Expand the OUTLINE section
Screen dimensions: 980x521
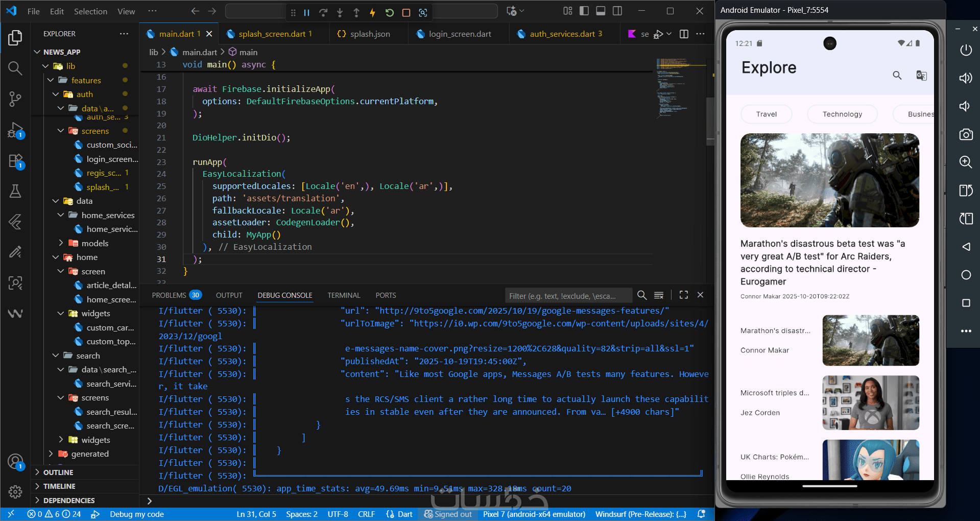[58, 472]
